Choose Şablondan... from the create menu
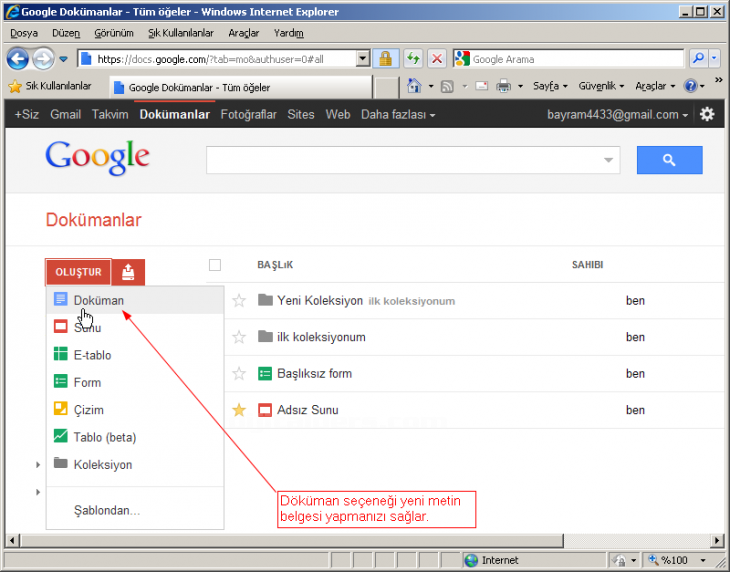The image size is (730, 572). (x=135, y=511)
